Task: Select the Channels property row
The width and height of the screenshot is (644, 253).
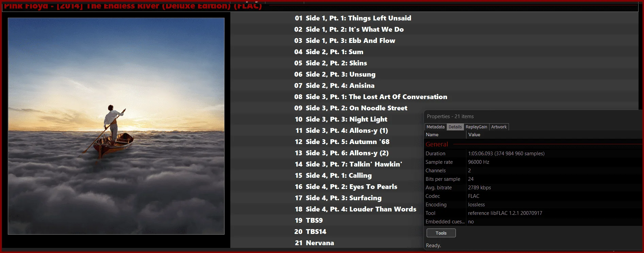Action: click(x=533, y=171)
